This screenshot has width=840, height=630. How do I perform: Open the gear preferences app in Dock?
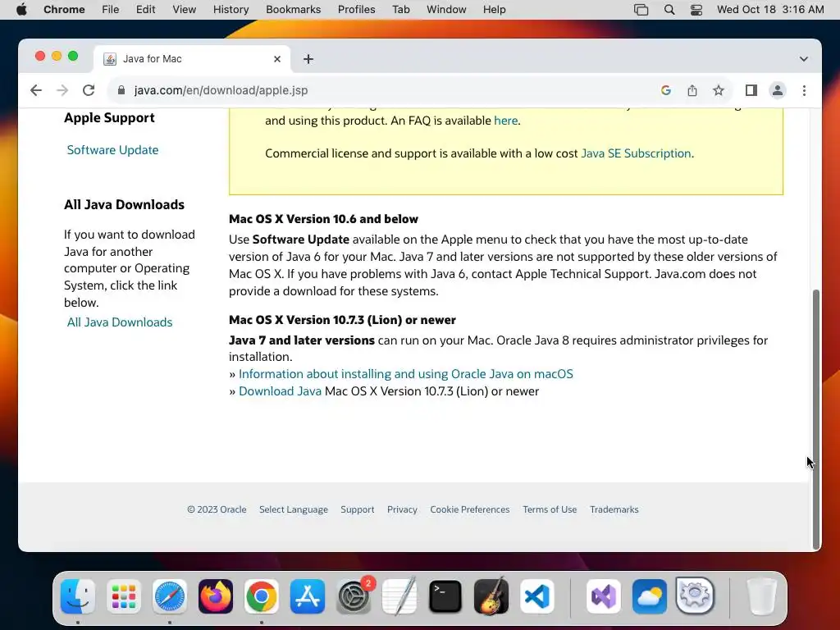[695, 596]
